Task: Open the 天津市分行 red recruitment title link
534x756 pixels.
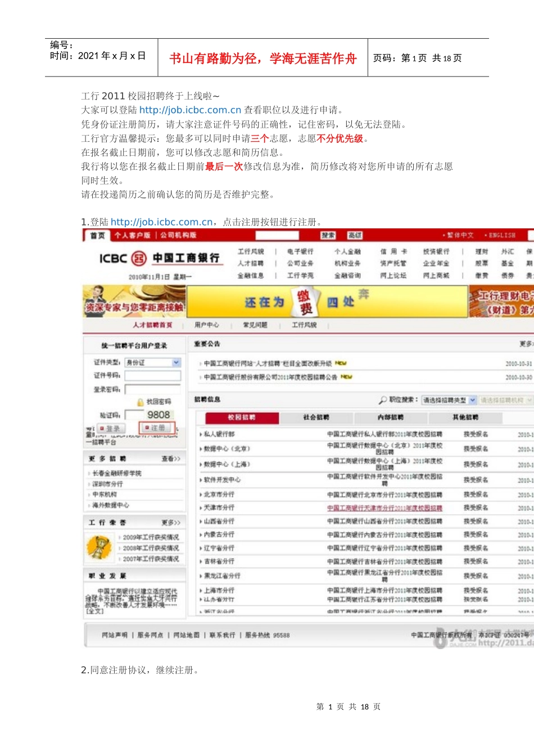Action: (x=384, y=508)
